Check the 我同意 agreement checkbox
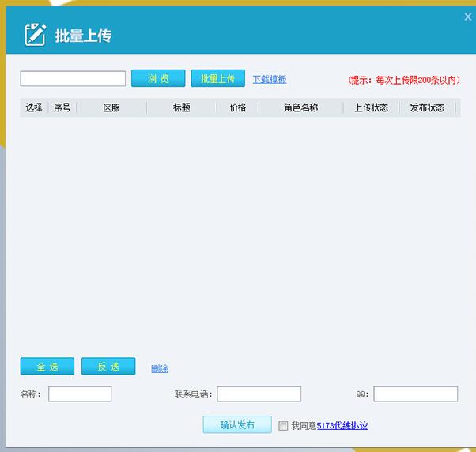Viewport: 476px width, 452px height. point(283,426)
